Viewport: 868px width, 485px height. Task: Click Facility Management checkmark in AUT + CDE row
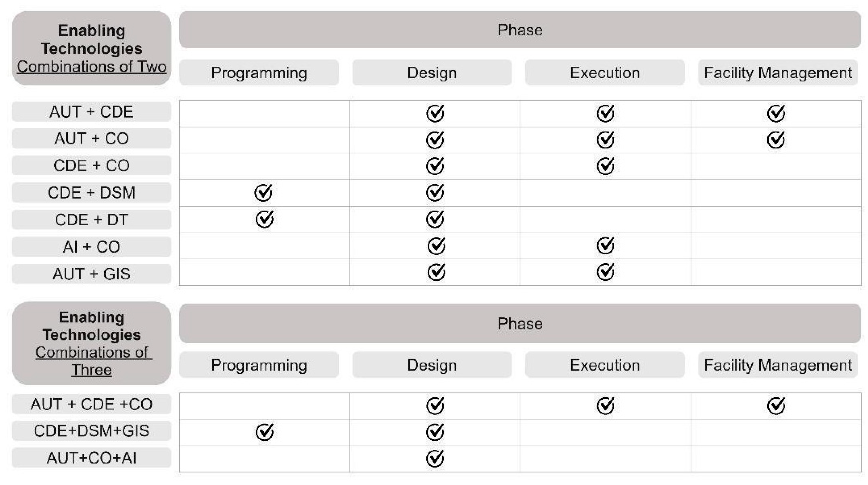coord(776,113)
